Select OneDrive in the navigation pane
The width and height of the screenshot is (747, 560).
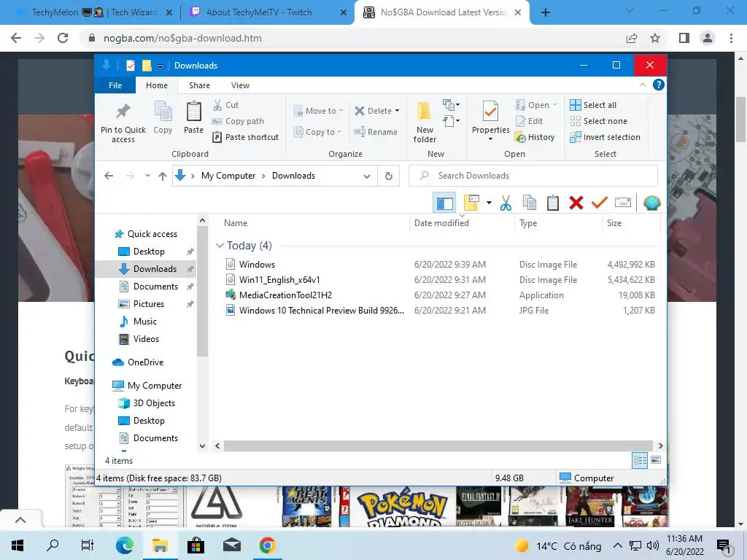coord(145,362)
